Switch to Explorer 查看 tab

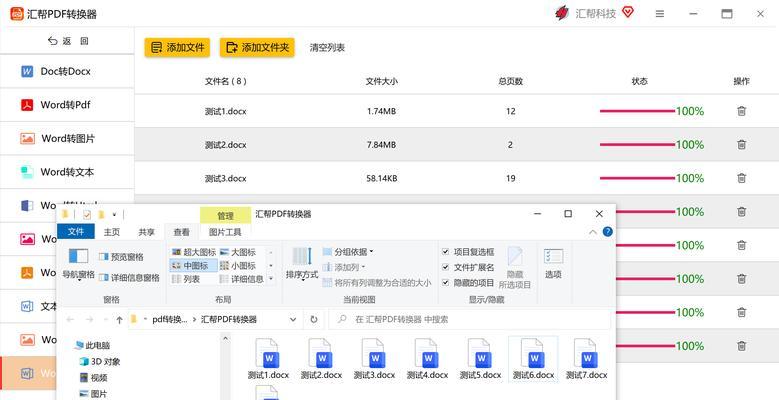click(181, 232)
